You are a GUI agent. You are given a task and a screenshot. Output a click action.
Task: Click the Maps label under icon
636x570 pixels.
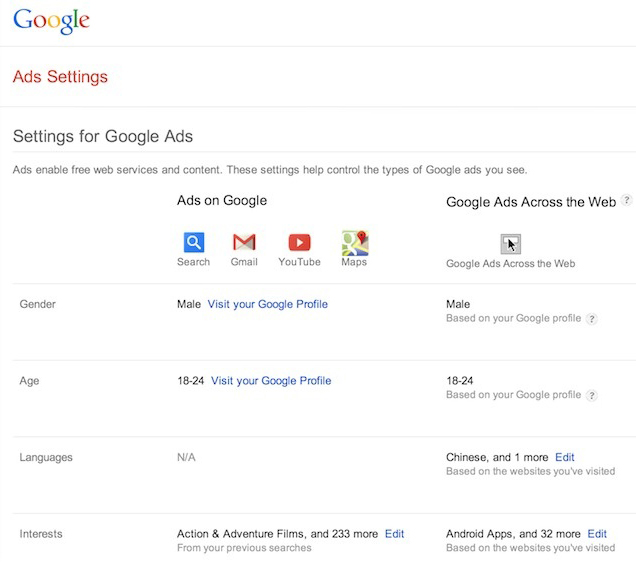(354, 262)
